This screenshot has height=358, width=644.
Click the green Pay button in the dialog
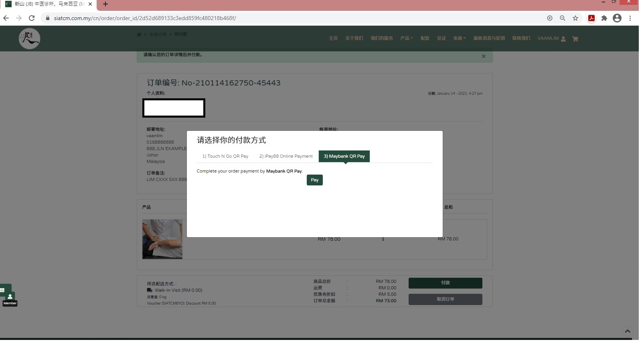(x=314, y=180)
